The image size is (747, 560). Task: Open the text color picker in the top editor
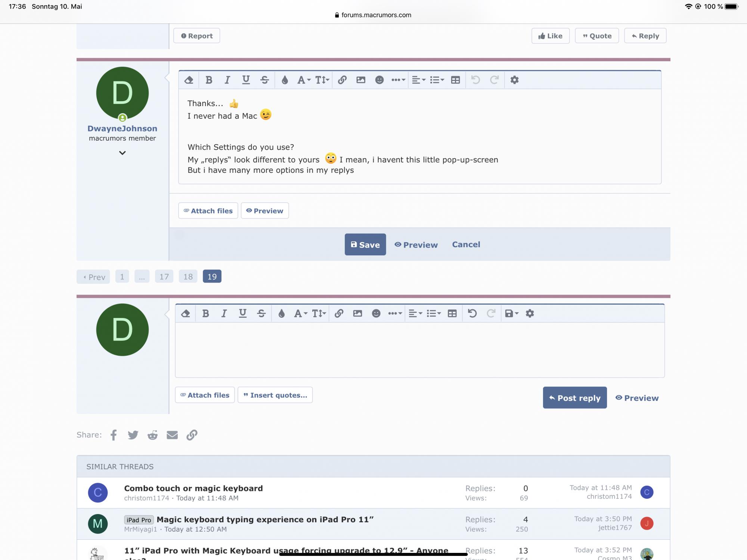(285, 80)
